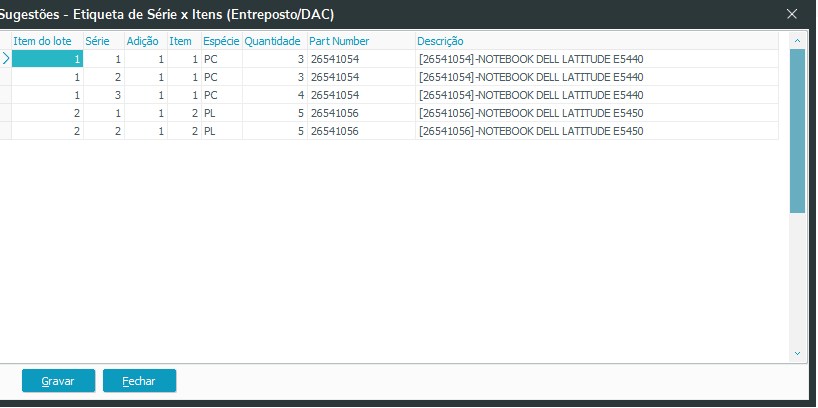
Task: Select Part Number 26541054 in first row
Action: (362, 59)
